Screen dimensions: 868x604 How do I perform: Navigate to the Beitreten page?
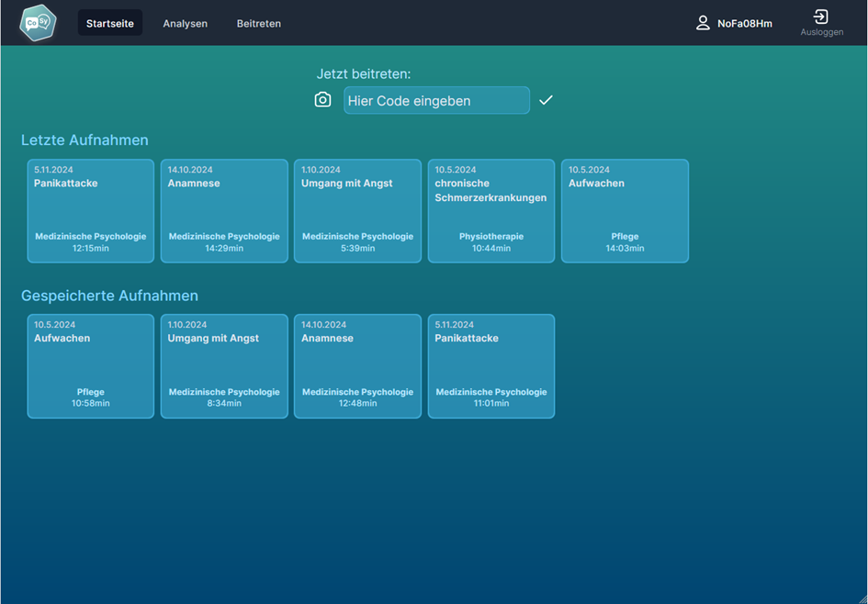(258, 23)
